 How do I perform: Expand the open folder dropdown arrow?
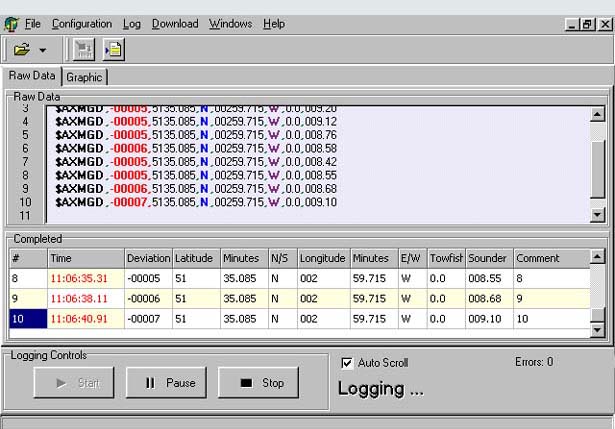43,50
